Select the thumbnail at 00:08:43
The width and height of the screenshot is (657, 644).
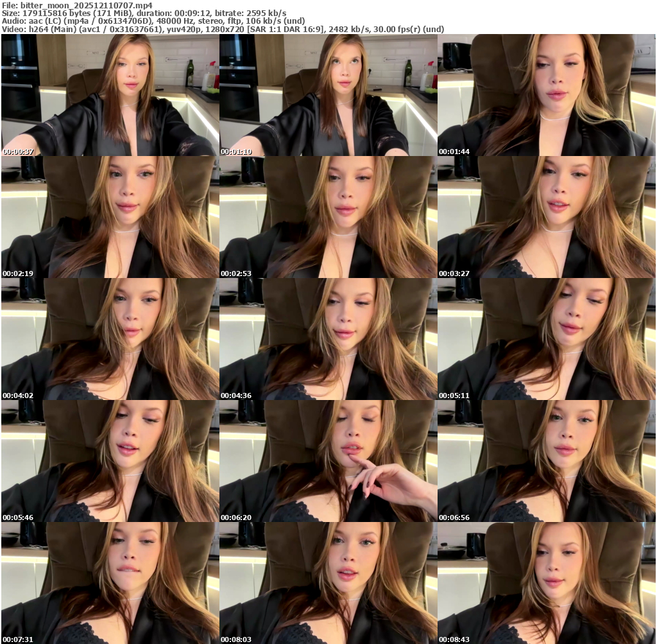[x=547, y=583]
